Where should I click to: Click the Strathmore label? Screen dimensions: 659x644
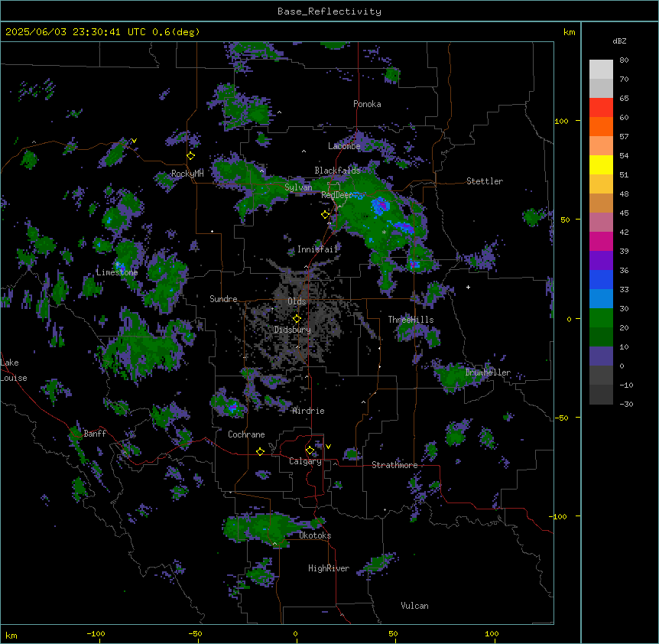(x=394, y=465)
